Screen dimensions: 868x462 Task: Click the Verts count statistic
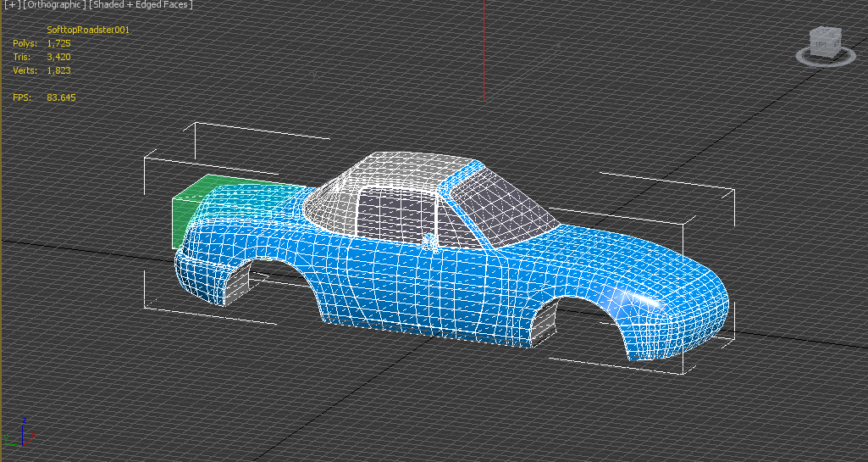(58, 70)
